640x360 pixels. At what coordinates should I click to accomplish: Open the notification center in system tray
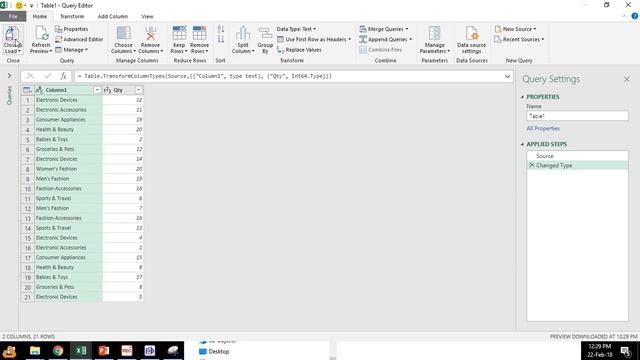tap(626, 351)
